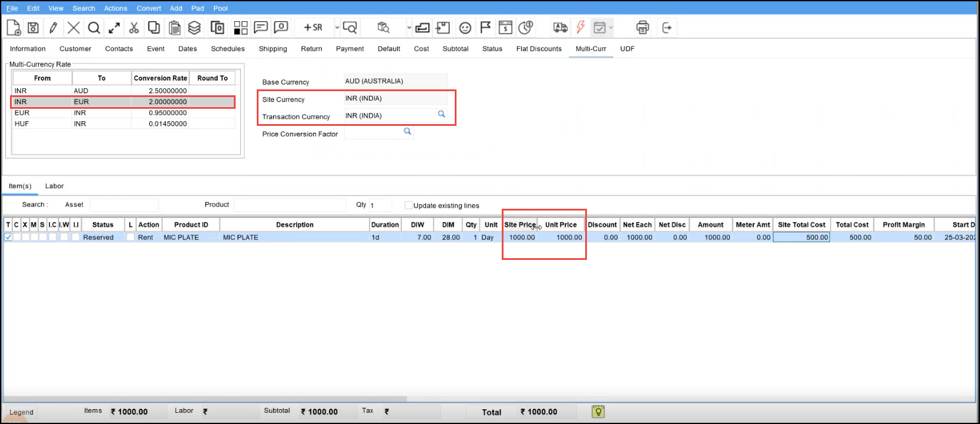Viewport: 980px width, 424px height.
Task: Toggle the L column checkbox for MIC PLATE
Action: [130, 238]
